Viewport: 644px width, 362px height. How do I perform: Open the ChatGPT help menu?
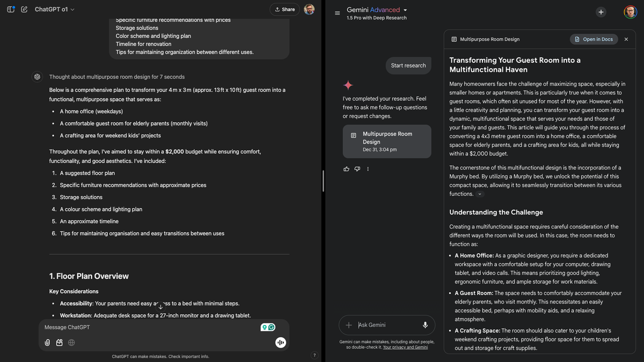(x=314, y=354)
